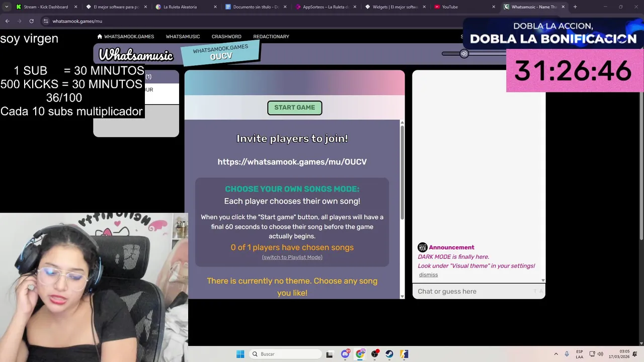Viewport: 644px width, 362px height.
Task: Switch to the Stream - Kick Dashboard tab
Action: (46, 7)
